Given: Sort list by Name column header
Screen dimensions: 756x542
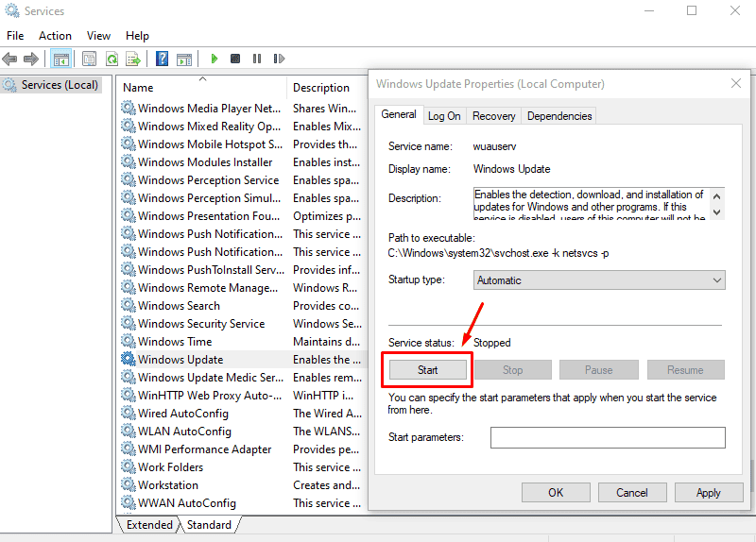Looking at the screenshot, I should click(x=201, y=88).
